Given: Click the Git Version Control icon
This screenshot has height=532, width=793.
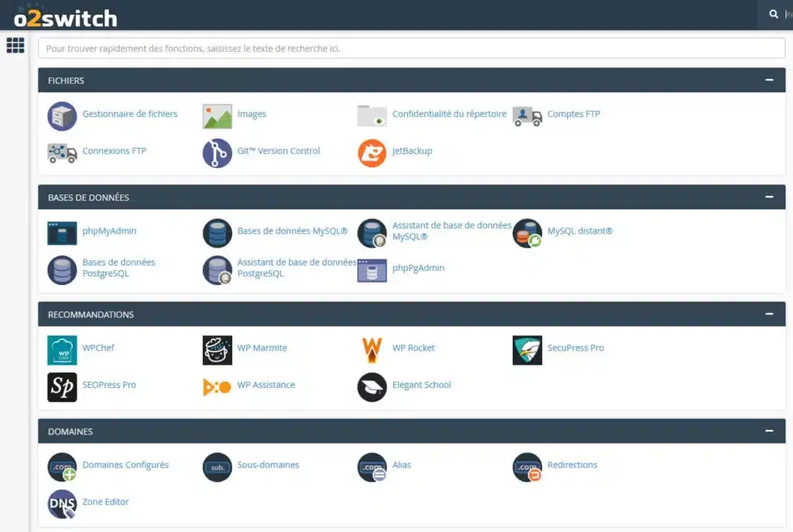Looking at the screenshot, I should pyautogui.click(x=218, y=153).
